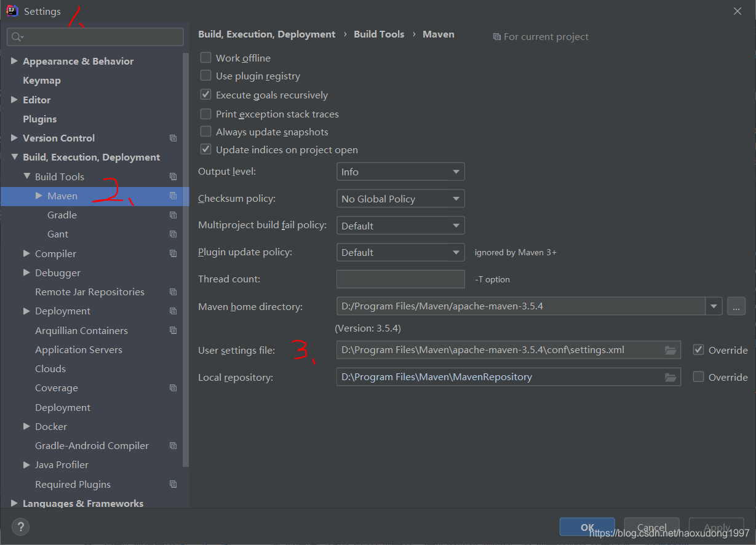Disable Execute goals recursively

[205, 94]
